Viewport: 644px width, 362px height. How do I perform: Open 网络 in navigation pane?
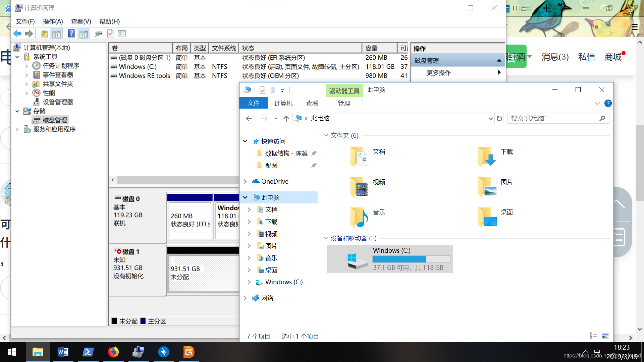coord(267,298)
